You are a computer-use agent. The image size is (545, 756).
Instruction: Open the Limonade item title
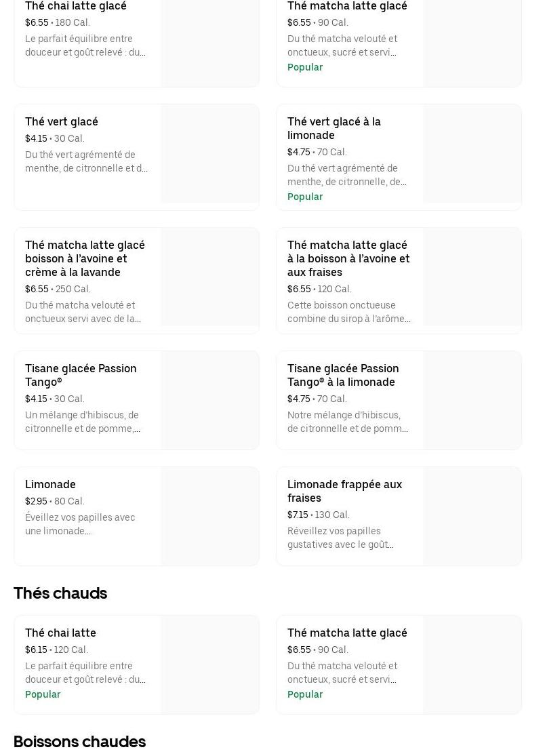click(50, 484)
